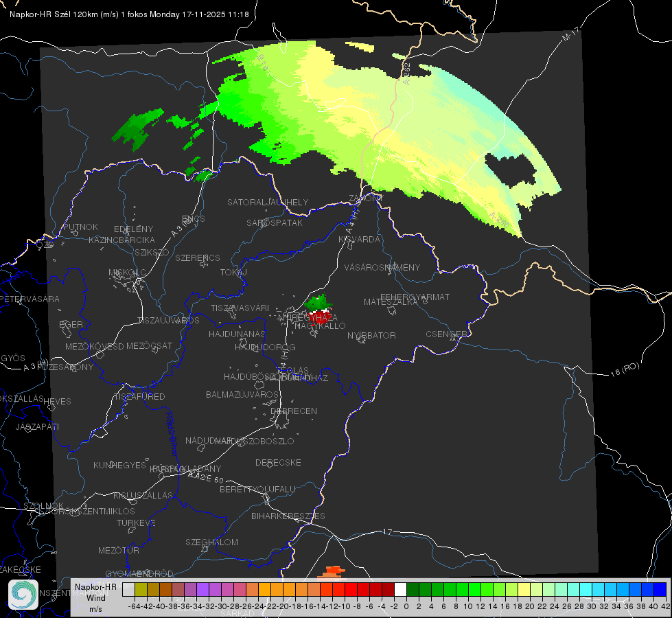Click the HAJDÚDOROG label
Viewport: 672px width, 618px height.
265,347
